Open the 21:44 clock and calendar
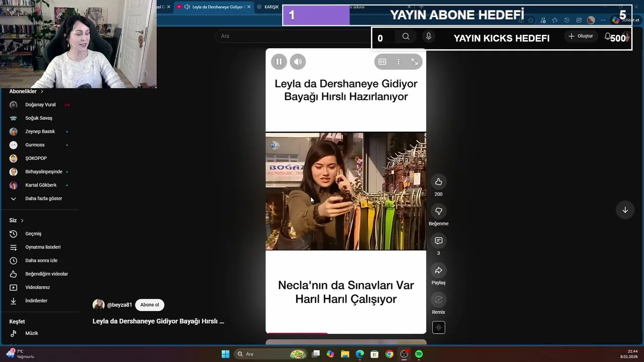644x362 pixels. coord(629,354)
